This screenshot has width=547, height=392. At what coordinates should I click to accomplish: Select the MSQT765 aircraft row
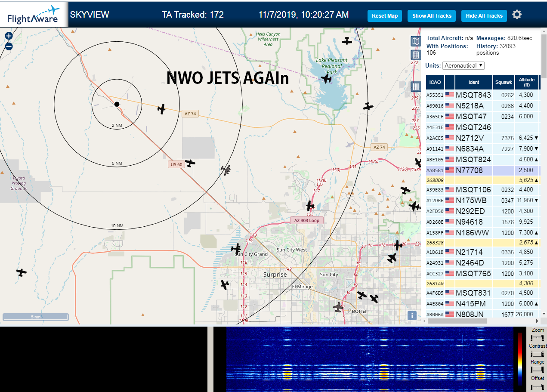pos(482,273)
